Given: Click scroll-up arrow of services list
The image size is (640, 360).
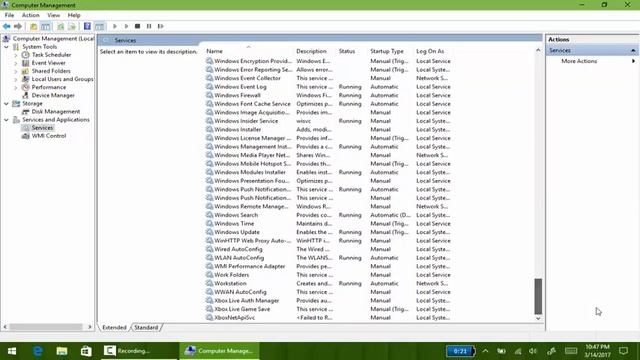Looking at the screenshot, I should tap(538, 50).
